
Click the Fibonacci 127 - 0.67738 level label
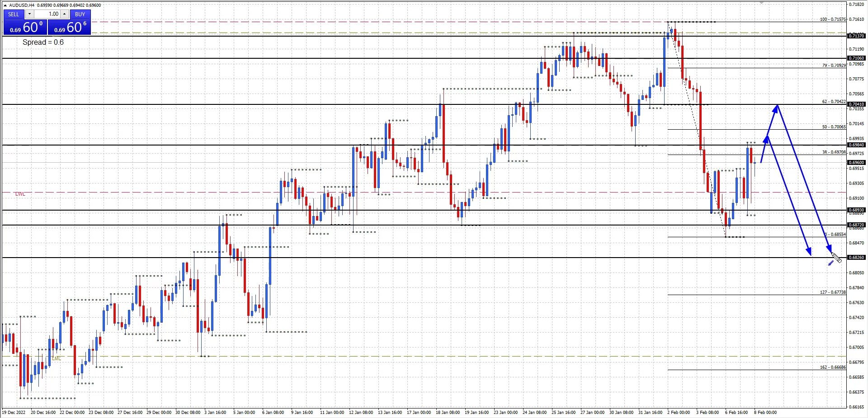coord(832,292)
